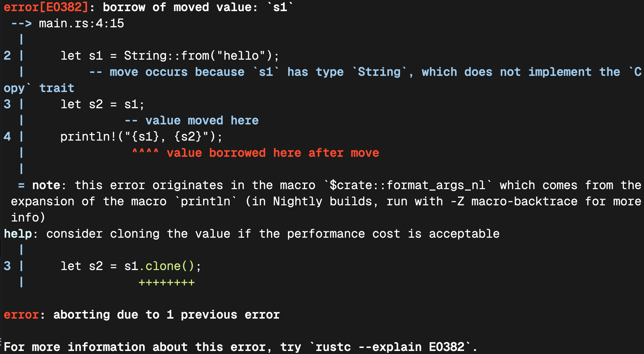This screenshot has width=644, height=354.
Task: Click the green plus signs under clone
Action: tap(166, 282)
